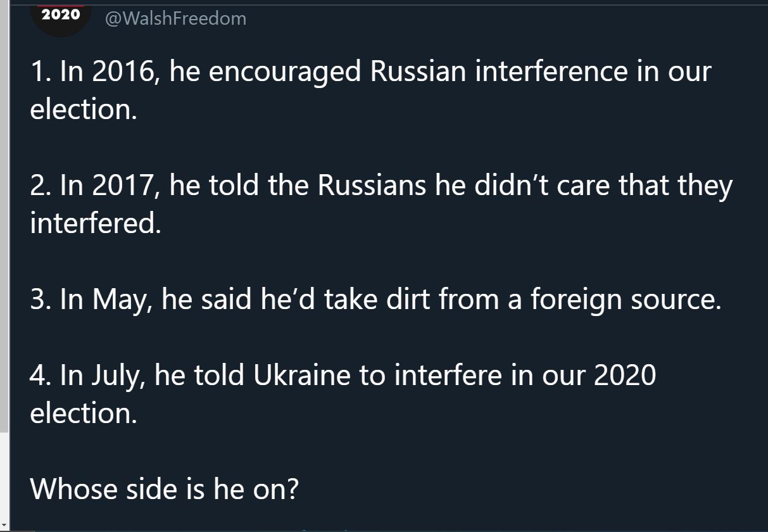Click the scrollbar track below the thumb

tap(4, 475)
